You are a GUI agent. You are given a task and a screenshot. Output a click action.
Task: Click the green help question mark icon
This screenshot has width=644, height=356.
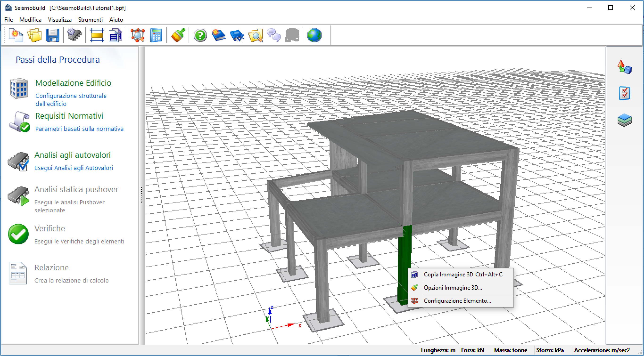click(x=200, y=36)
